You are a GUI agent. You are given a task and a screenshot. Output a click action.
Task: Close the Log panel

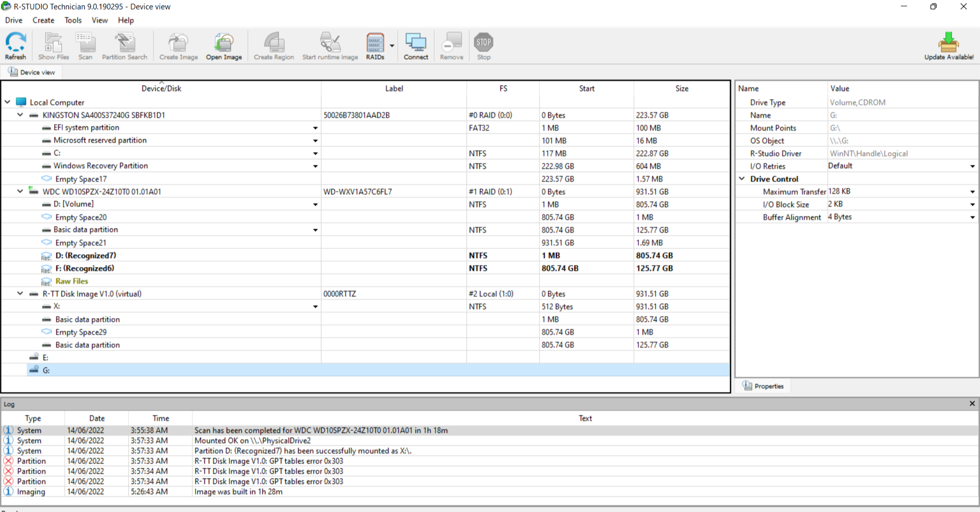972,403
